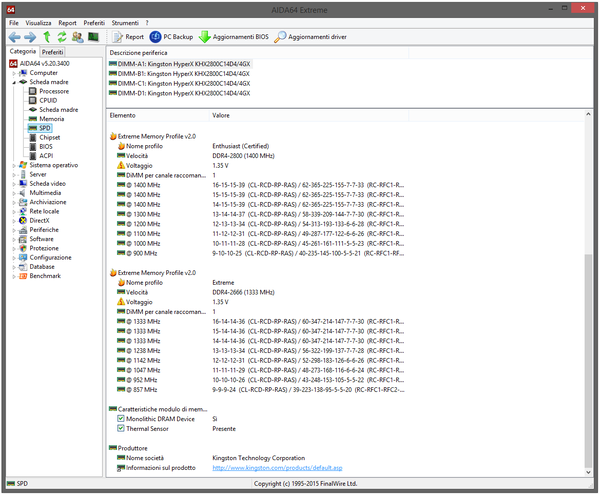
Task: Expand the DirectX node
Action: 14,221
